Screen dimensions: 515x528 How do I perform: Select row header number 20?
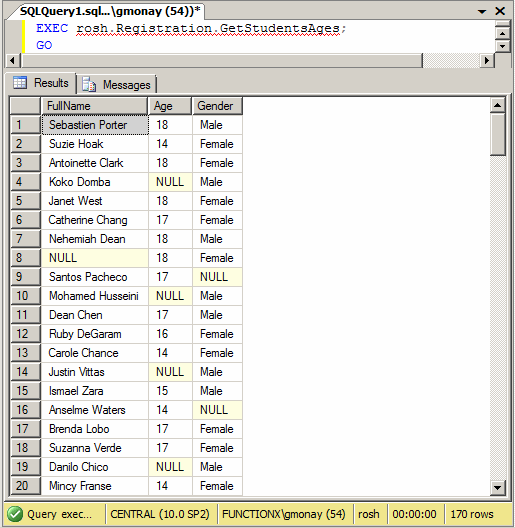[26, 486]
